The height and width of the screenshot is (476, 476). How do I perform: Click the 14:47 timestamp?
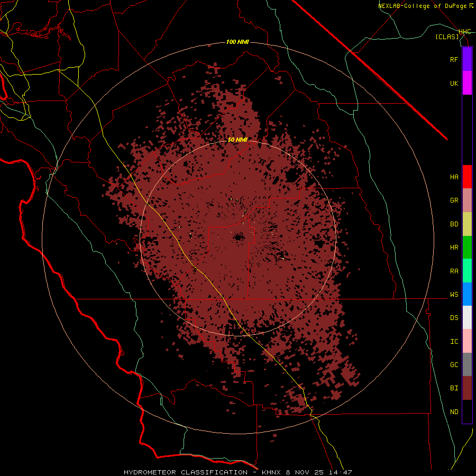[340, 472]
